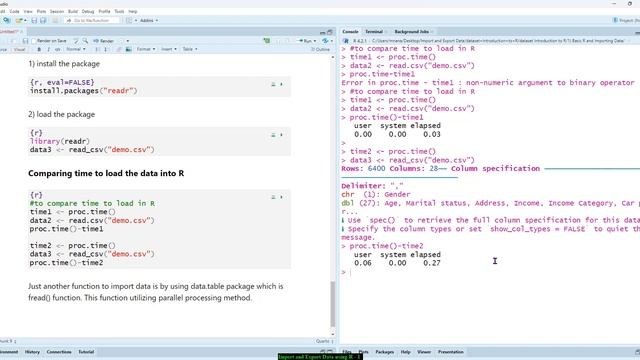This screenshot has width=640, height=360.
Task: Expand the render options gear dropdown arrow
Action: [x=128, y=41]
